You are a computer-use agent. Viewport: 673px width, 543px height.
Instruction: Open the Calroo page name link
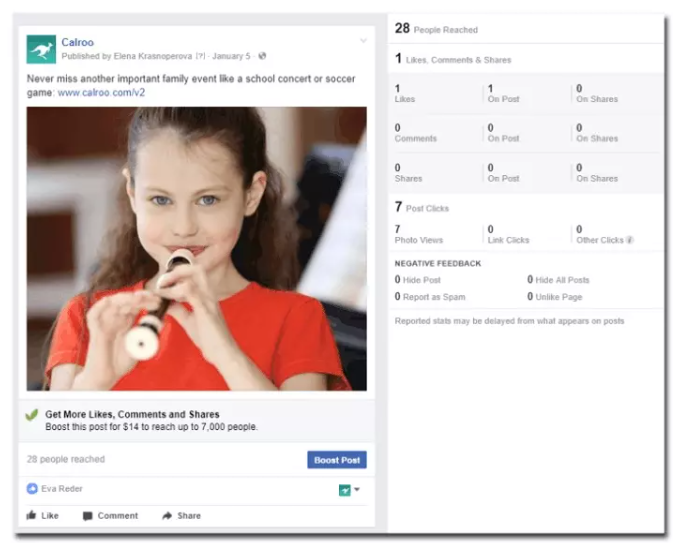[x=77, y=42]
